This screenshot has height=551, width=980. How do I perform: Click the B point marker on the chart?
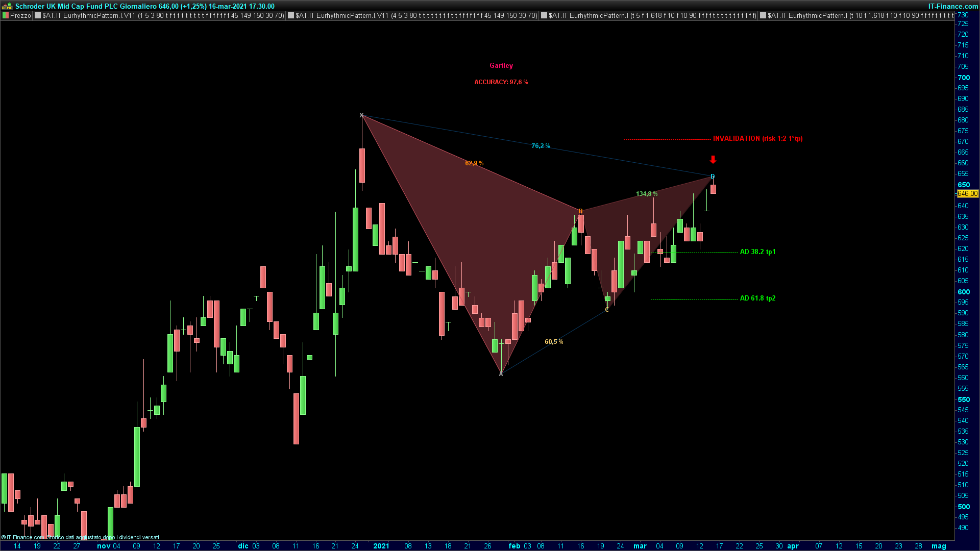coord(580,211)
